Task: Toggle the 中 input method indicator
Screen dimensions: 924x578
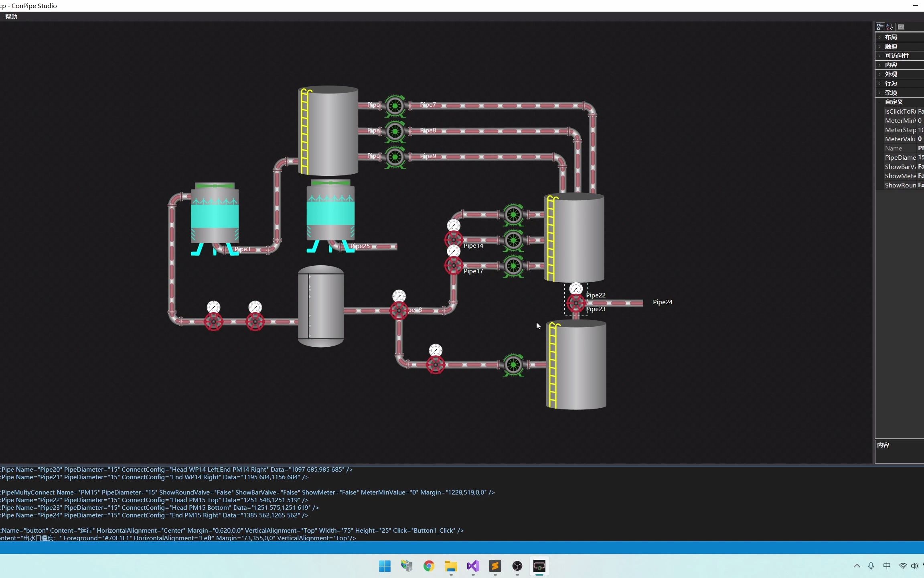Action: click(887, 566)
